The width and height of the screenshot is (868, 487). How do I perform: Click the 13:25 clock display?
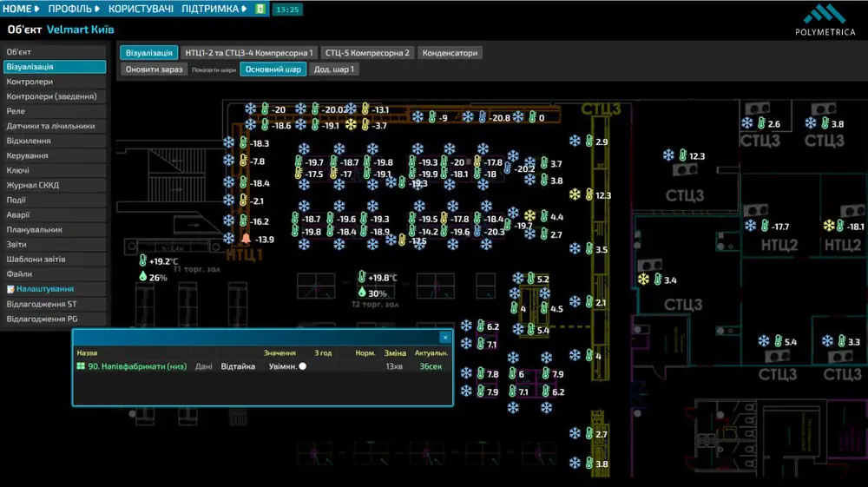point(287,10)
